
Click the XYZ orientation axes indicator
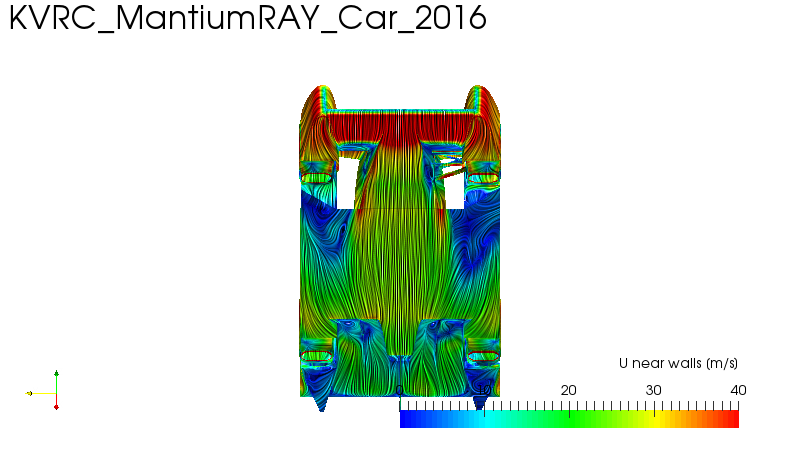coord(43,391)
